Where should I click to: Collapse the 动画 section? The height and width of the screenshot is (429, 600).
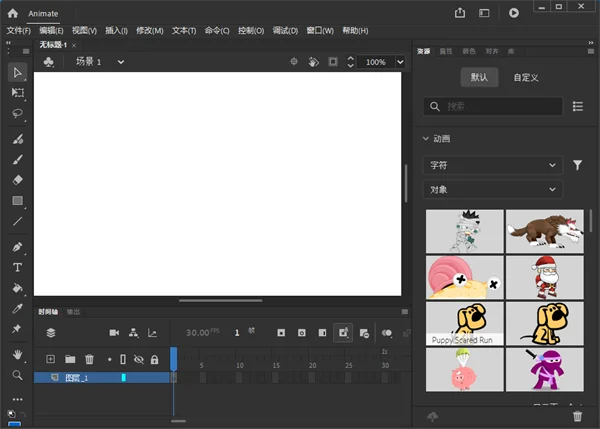tap(426, 139)
